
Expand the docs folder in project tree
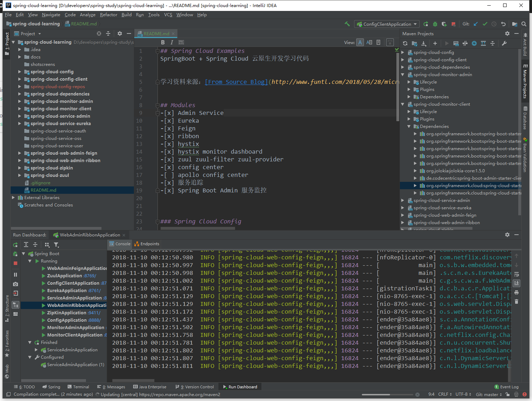pyautogui.click(x=20, y=57)
